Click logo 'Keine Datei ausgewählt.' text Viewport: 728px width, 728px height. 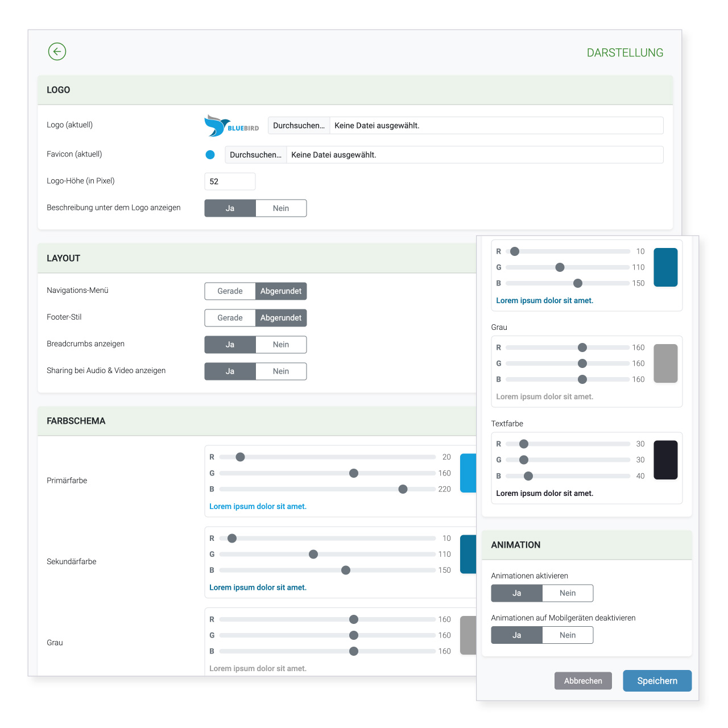coord(377,126)
